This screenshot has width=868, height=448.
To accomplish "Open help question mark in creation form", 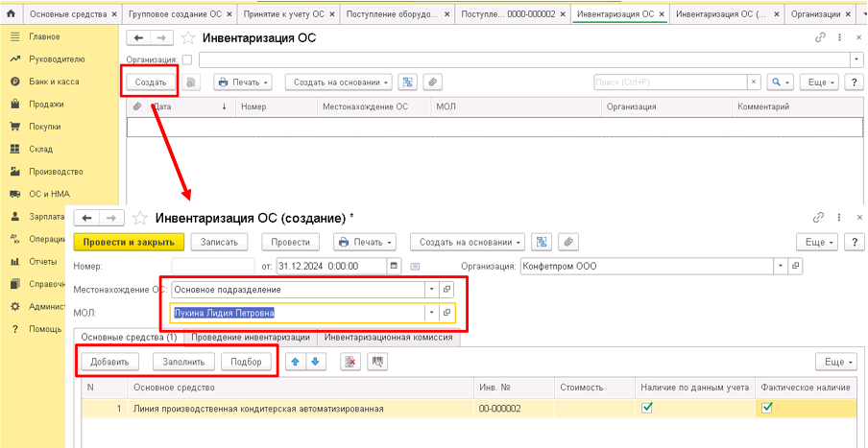I will [856, 242].
